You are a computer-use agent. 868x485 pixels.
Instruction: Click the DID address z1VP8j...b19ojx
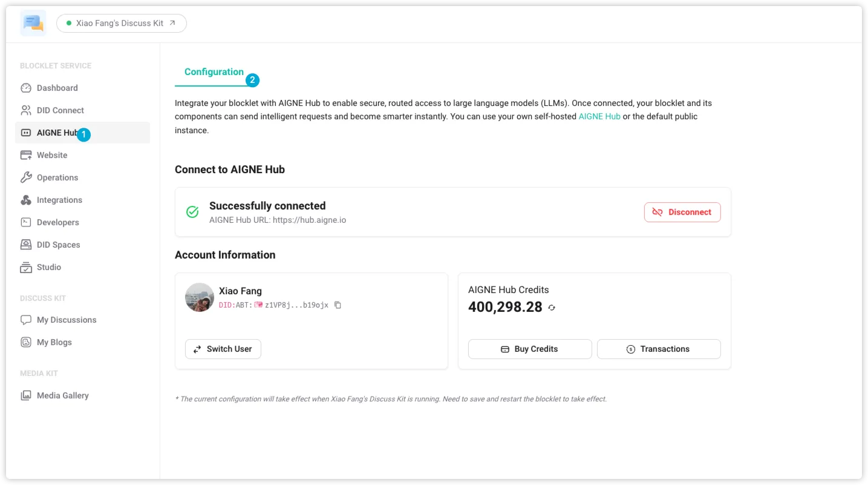tap(296, 305)
